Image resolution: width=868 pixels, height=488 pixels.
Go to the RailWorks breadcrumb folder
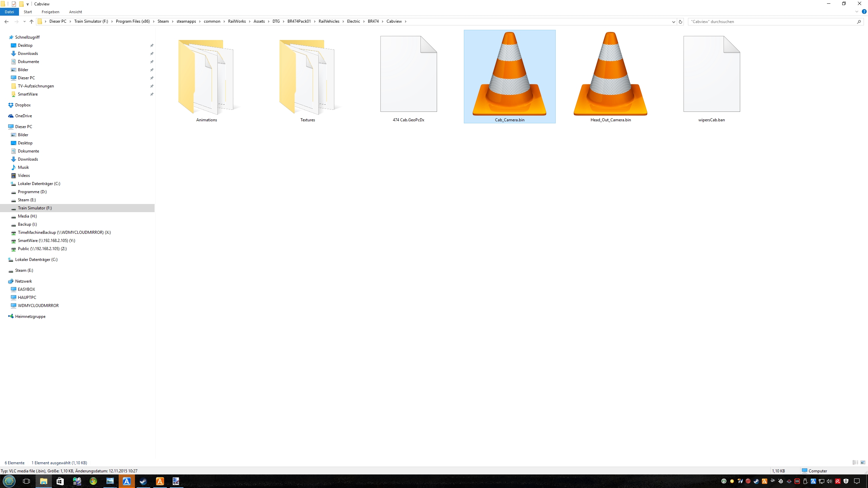[x=237, y=21]
